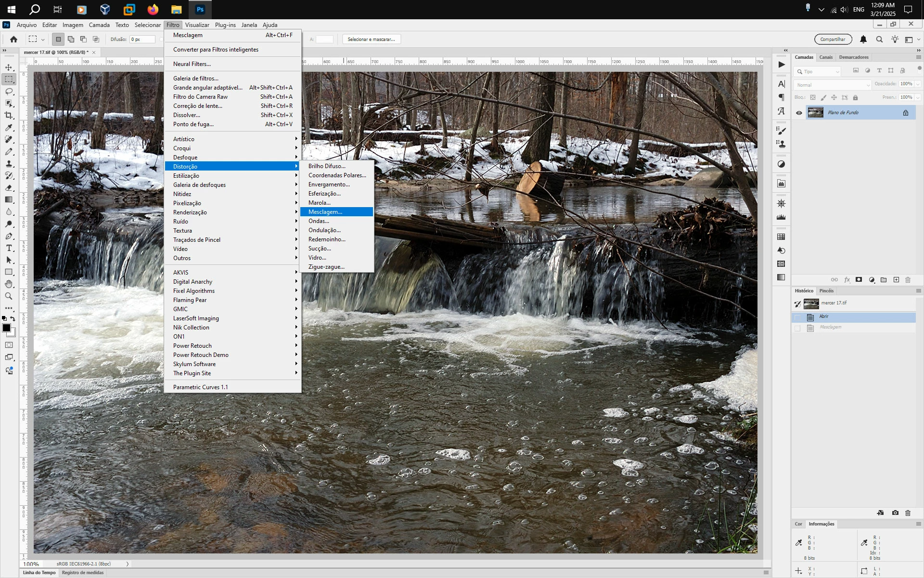
Task: Delete layer with Layers panel trash icon
Action: click(908, 280)
